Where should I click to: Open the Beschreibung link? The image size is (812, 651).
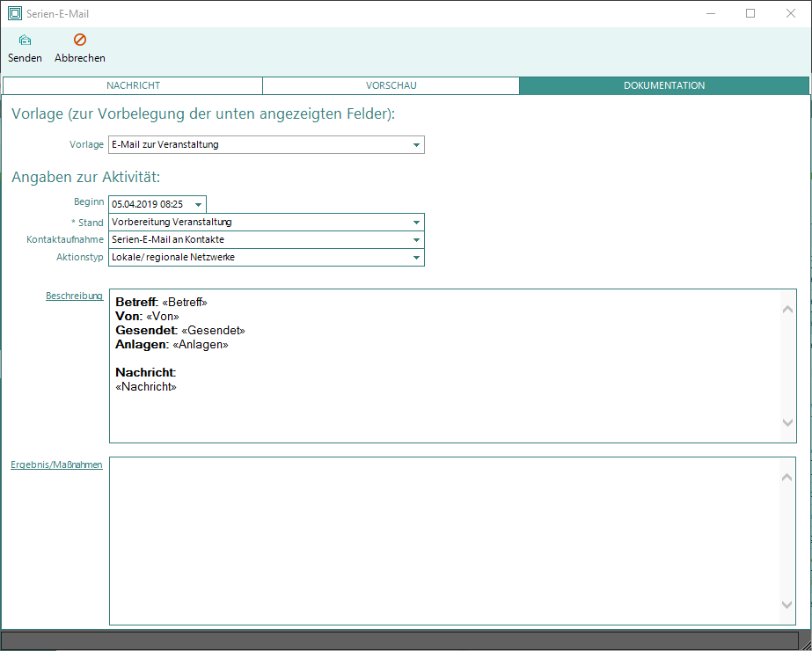click(74, 296)
